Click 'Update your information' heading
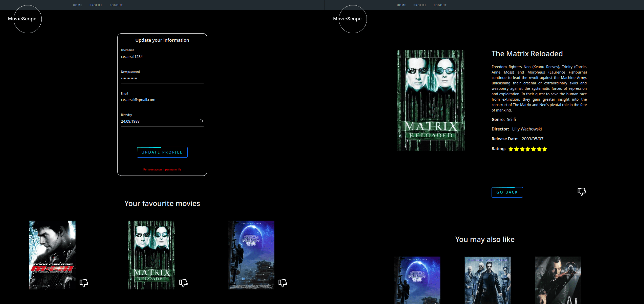The height and width of the screenshot is (304, 644). pyautogui.click(x=162, y=40)
